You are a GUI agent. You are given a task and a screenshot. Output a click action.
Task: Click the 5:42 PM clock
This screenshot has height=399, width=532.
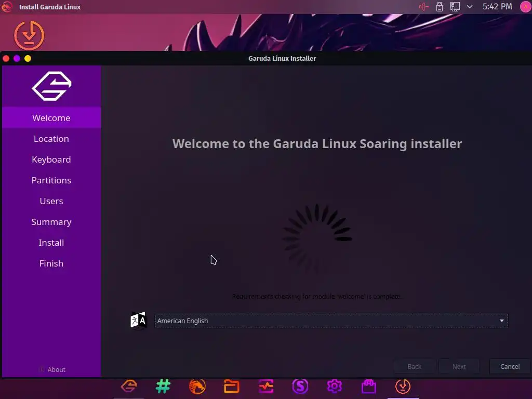tap(497, 6)
